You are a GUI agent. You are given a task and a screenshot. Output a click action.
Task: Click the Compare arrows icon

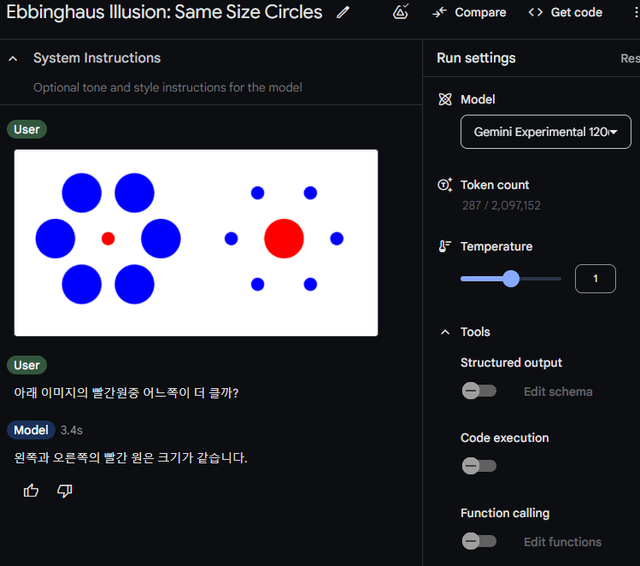(x=439, y=13)
